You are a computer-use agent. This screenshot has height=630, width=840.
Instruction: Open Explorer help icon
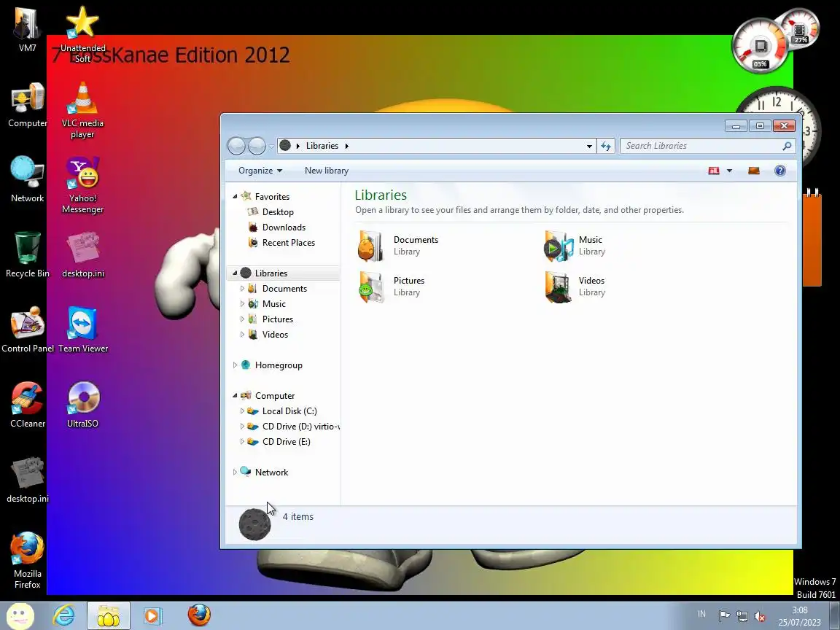point(780,171)
